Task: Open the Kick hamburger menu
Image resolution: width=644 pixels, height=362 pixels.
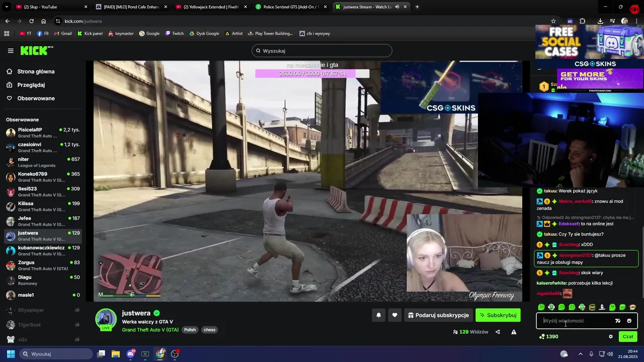Action: tap(11, 50)
